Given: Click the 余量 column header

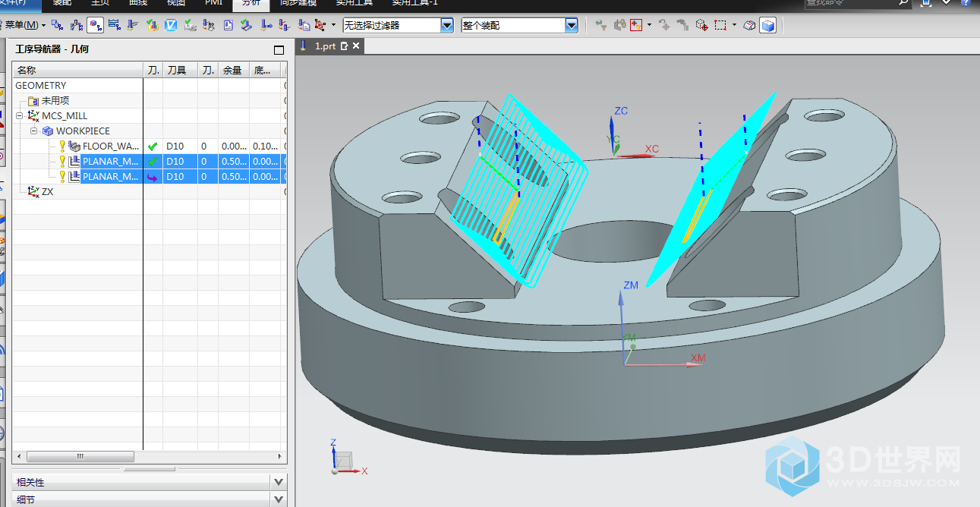Looking at the screenshot, I should click(x=234, y=71).
